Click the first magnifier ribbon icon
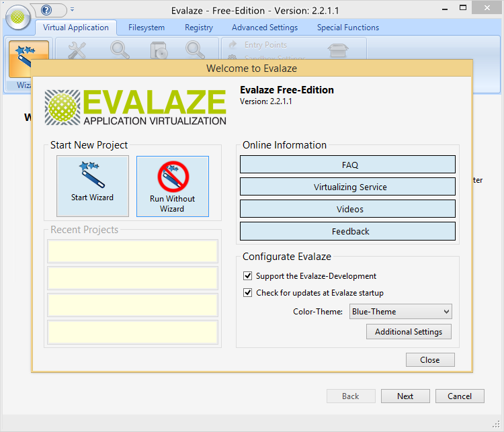This screenshot has height=432, width=504. (120, 50)
